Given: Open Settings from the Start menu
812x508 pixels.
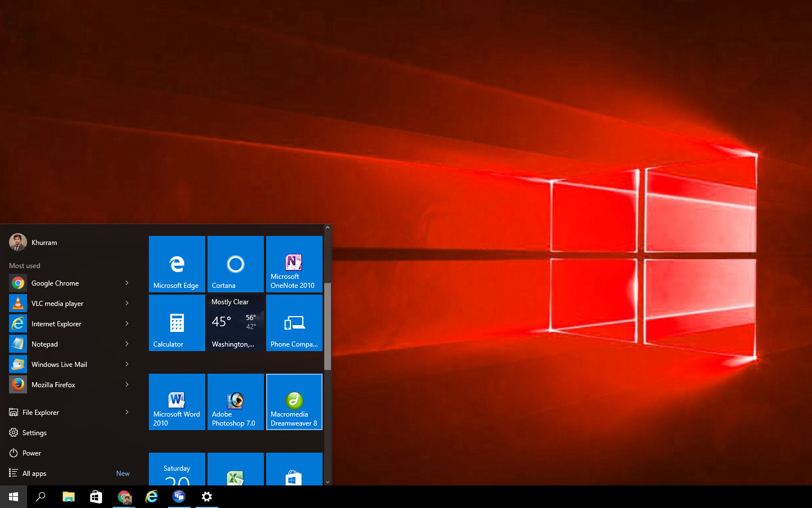Looking at the screenshot, I should [x=34, y=433].
